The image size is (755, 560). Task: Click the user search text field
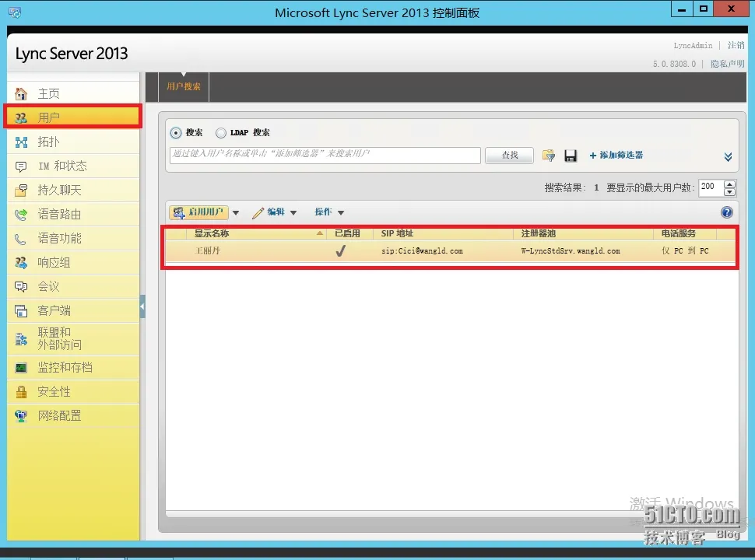click(x=325, y=155)
